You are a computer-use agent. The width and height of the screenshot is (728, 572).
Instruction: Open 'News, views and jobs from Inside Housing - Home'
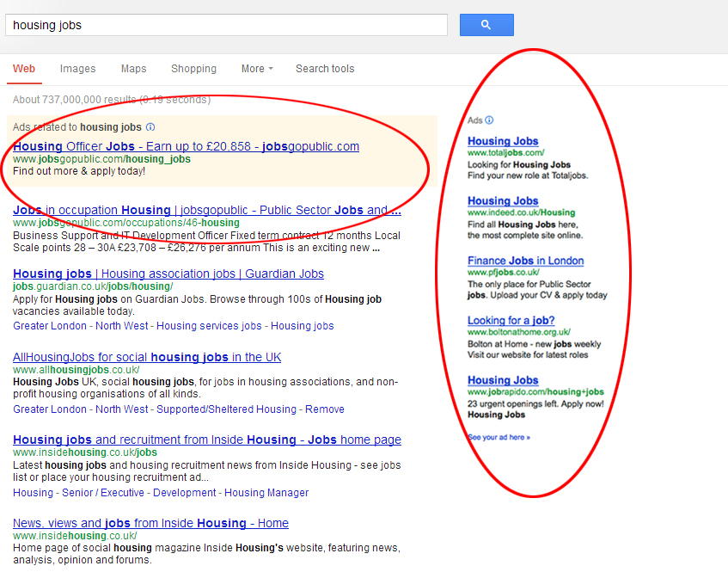pyautogui.click(x=150, y=523)
